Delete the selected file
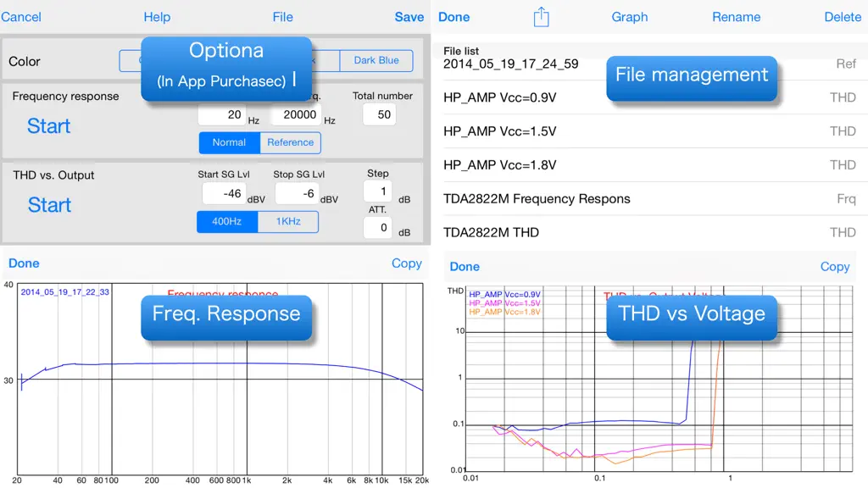This screenshot has width=868, height=488. pyautogui.click(x=843, y=17)
